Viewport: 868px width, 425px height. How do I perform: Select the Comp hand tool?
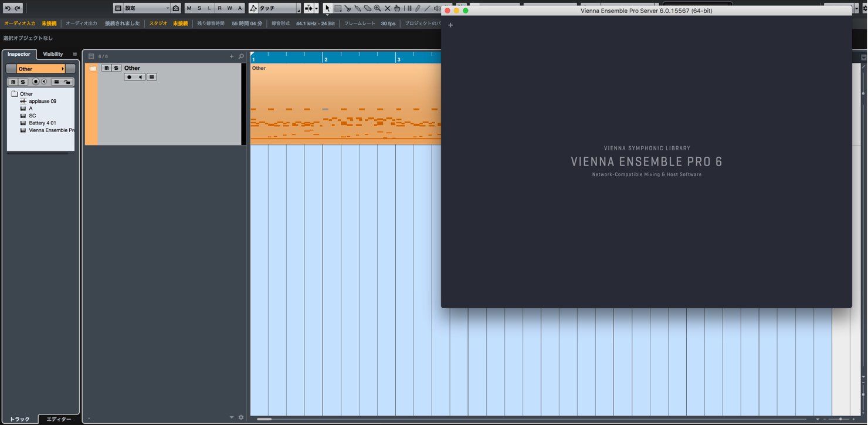[397, 8]
